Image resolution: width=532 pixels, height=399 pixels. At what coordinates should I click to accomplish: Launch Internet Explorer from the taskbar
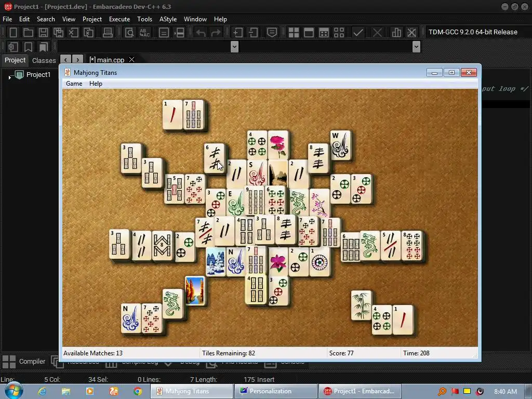42,391
